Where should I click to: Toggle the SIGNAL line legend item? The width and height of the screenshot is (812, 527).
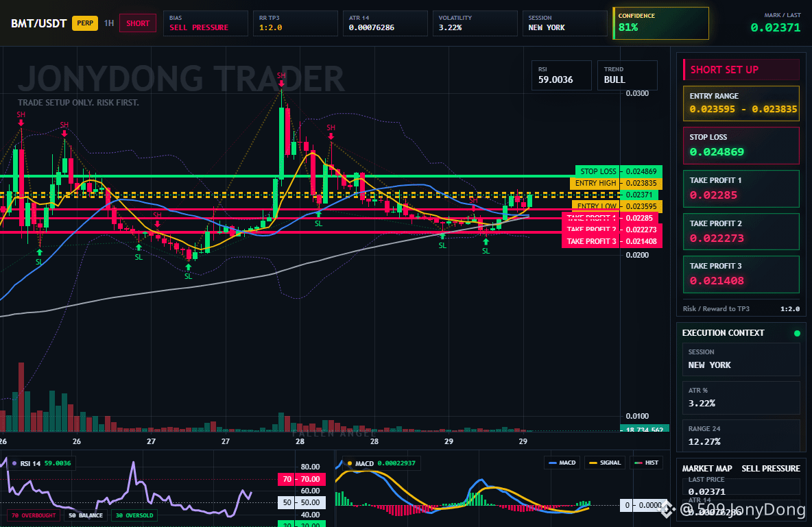coord(605,463)
